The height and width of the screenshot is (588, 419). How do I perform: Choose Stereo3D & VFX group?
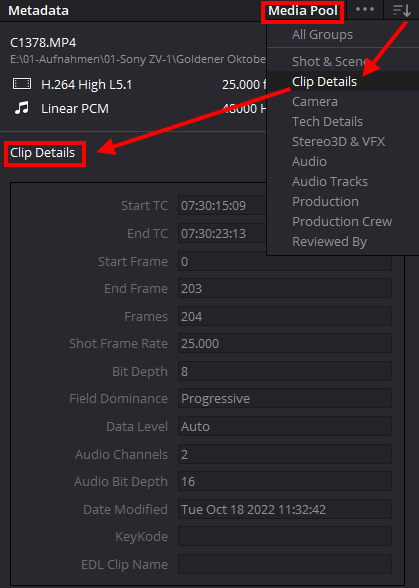click(x=338, y=141)
